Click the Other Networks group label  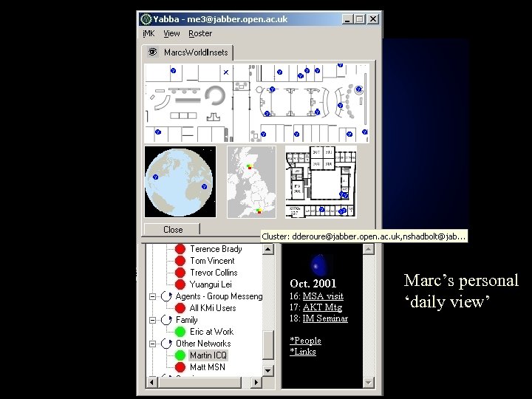click(203, 344)
